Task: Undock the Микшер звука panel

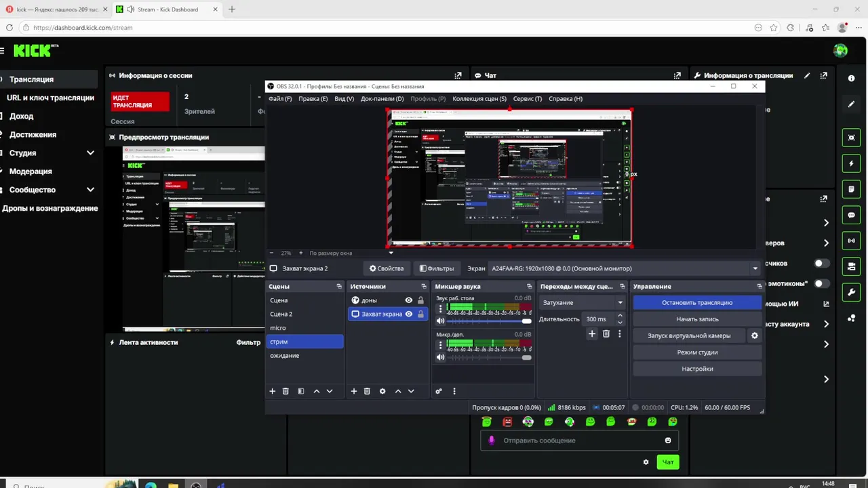Action: pos(531,287)
